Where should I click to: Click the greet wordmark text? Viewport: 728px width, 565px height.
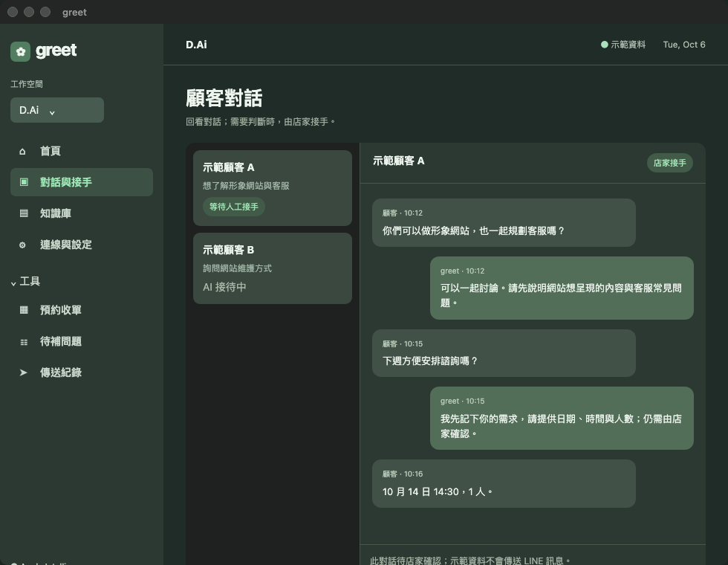point(56,51)
